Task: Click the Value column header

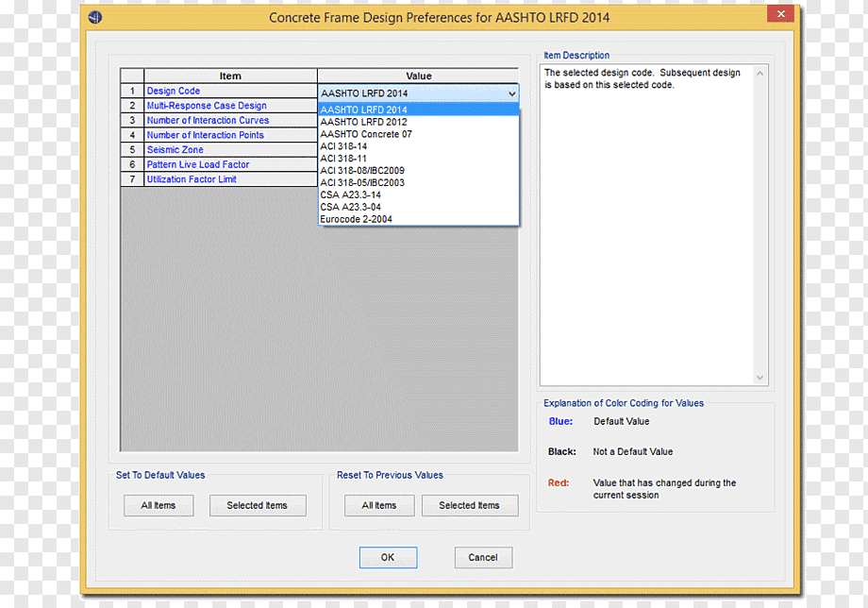Action: pyautogui.click(x=419, y=76)
